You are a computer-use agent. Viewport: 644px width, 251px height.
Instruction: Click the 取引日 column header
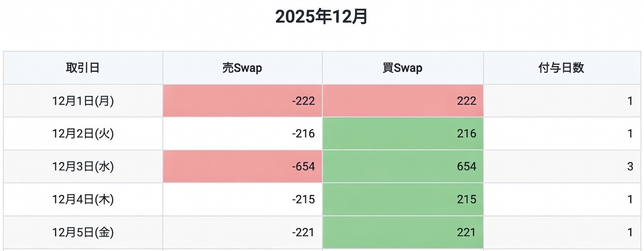click(83, 68)
